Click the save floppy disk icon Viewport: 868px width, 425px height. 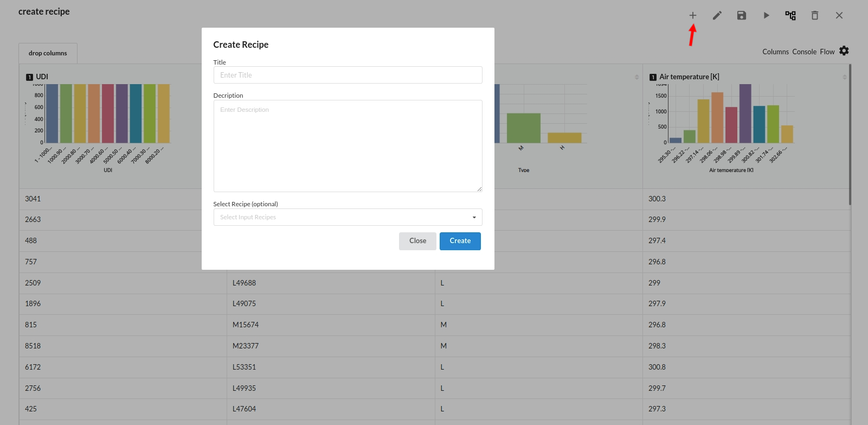tap(741, 15)
